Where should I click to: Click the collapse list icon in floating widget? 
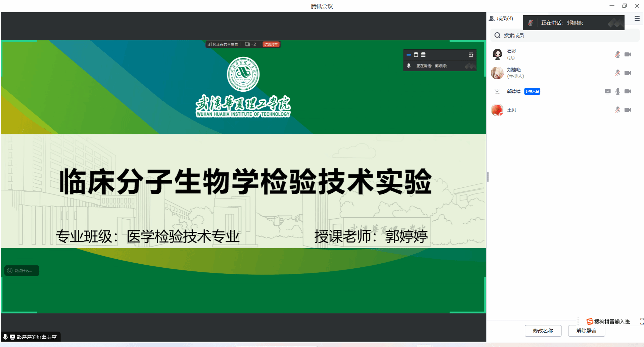coord(471,55)
